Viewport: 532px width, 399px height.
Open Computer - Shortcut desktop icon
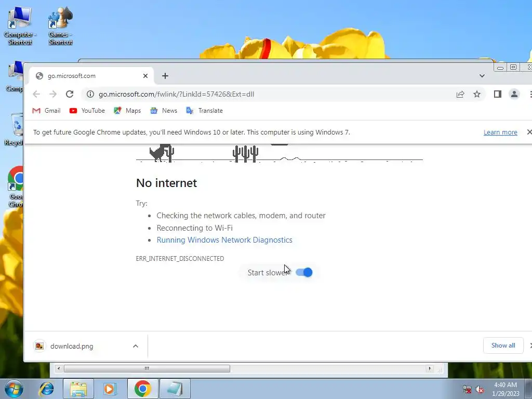click(20, 26)
